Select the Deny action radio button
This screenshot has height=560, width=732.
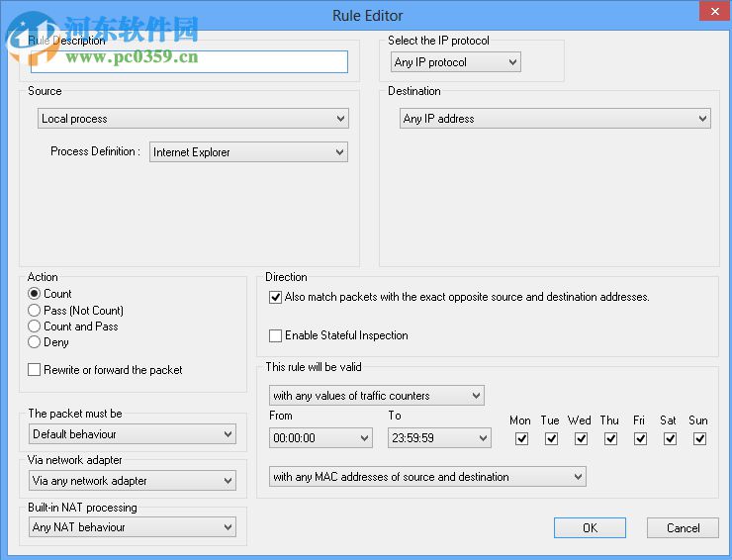pos(34,342)
